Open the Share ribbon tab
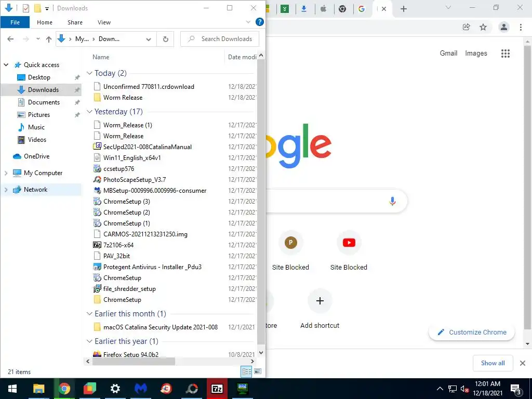 (x=75, y=22)
